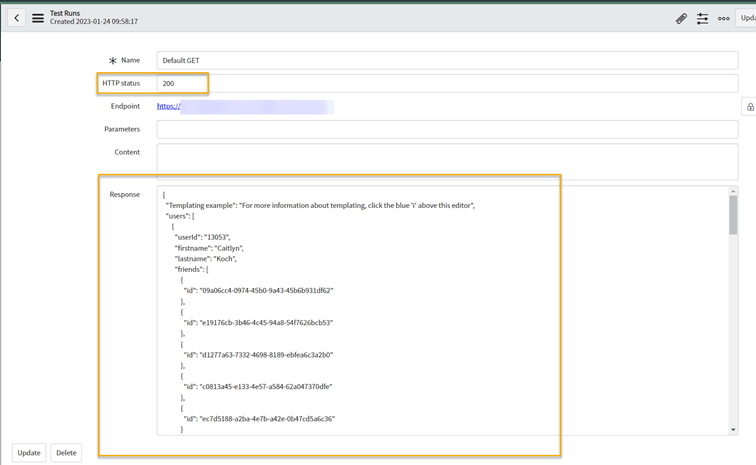Click the Response scrollbar down arrow
The width and height of the screenshot is (756, 465).
733,429
